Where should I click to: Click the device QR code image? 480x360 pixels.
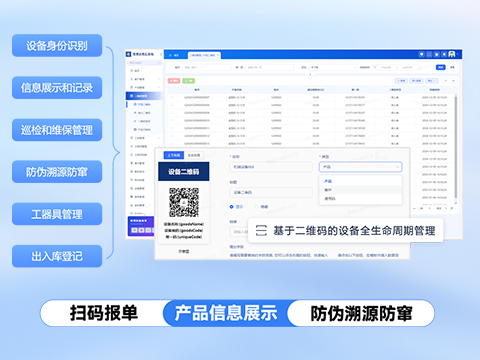click(x=184, y=202)
